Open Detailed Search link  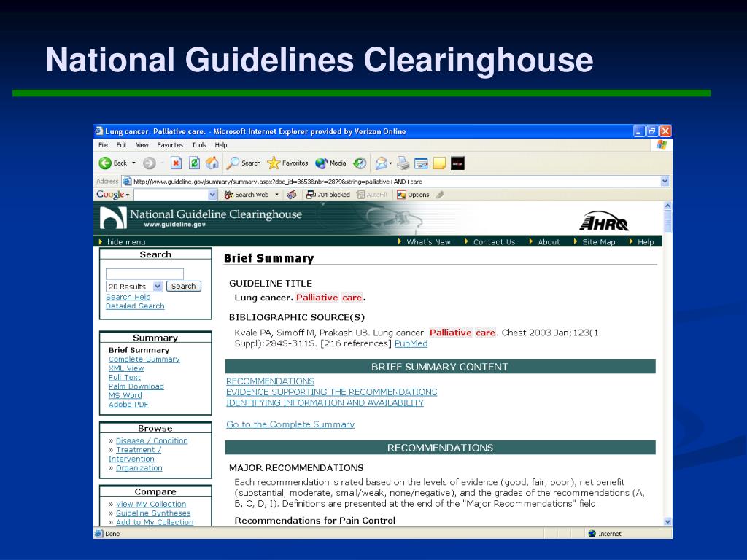click(135, 306)
